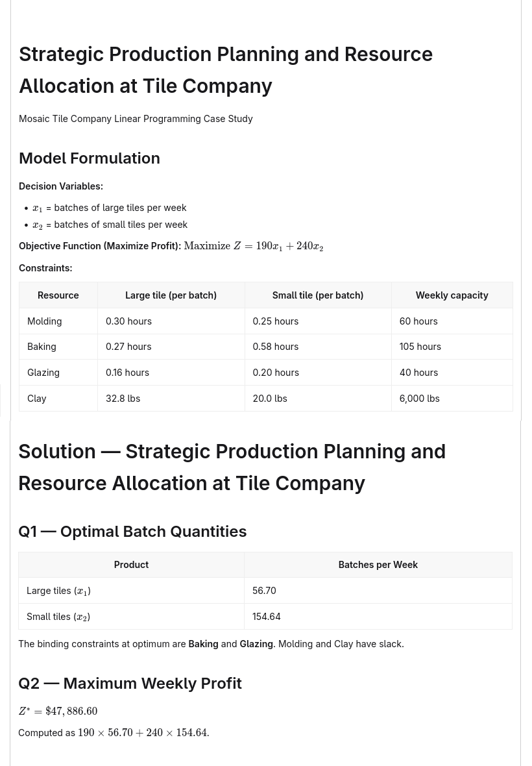This screenshot has height=766, width=532.
Task: Click the main title heading about Strategic Production Planning
Action: click(226, 70)
